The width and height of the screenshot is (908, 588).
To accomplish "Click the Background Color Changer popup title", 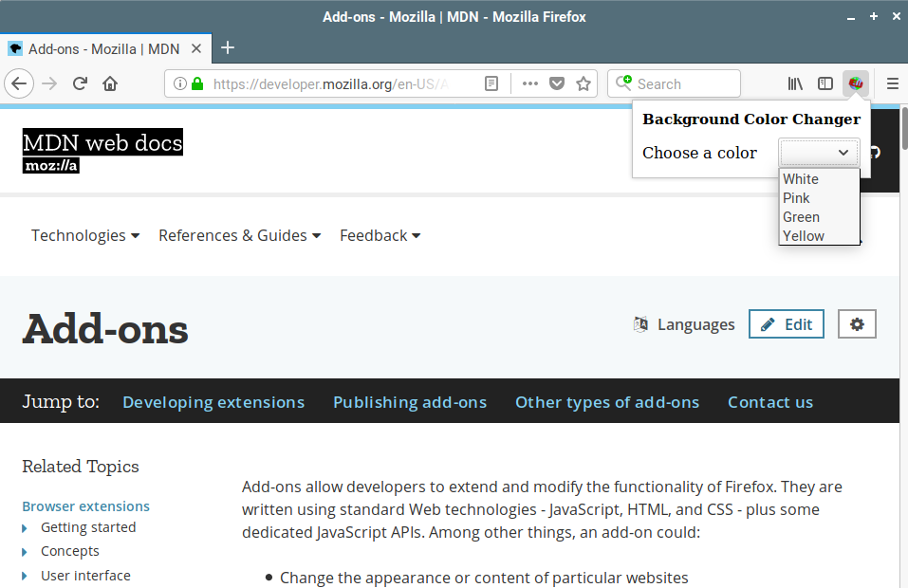I will coord(751,119).
